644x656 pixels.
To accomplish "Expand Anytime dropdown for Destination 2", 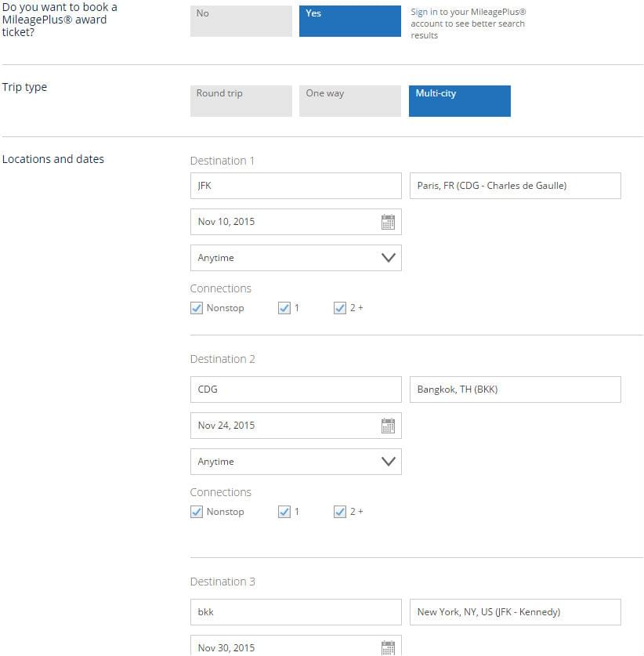I will coord(296,462).
